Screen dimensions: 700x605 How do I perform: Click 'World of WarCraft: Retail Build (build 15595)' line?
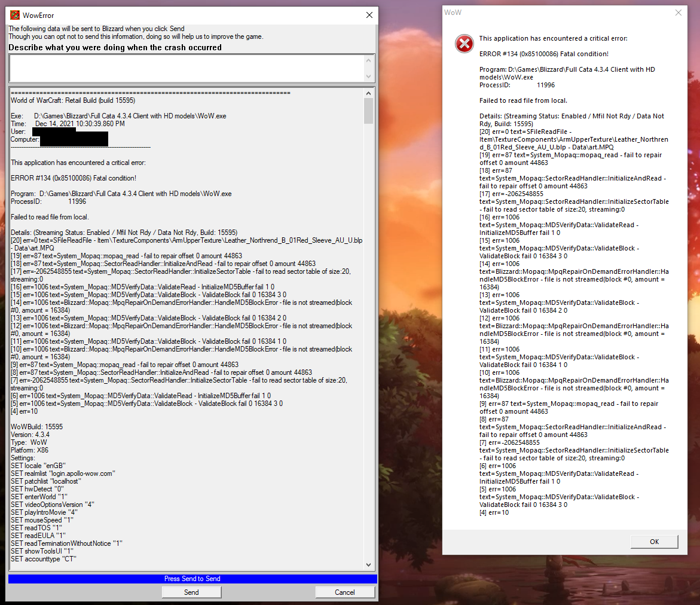tap(73, 100)
